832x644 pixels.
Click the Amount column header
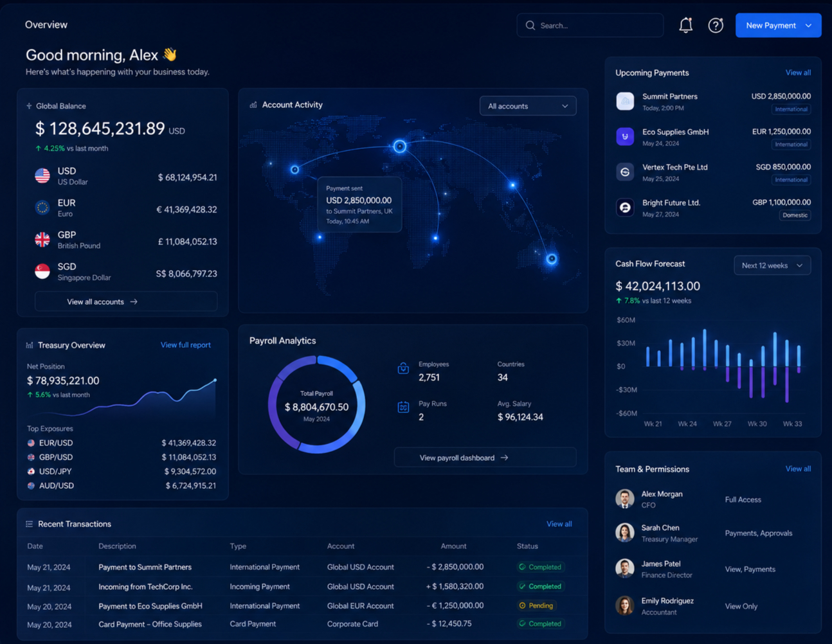click(453, 546)
